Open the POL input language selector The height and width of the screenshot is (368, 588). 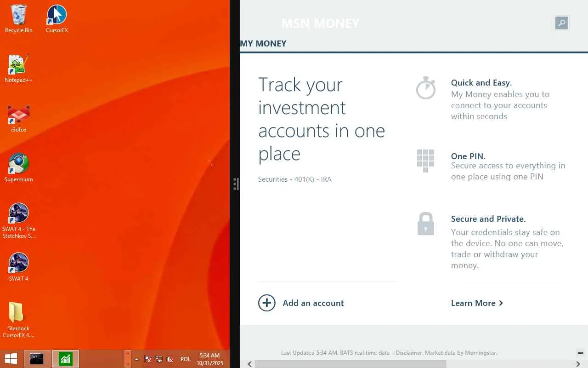[186, 359]
